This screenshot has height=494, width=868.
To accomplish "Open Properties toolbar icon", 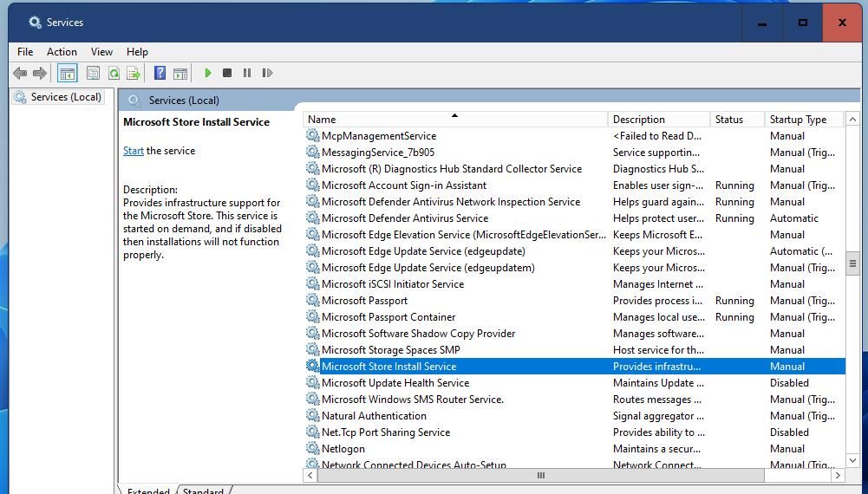I will 93,73.
